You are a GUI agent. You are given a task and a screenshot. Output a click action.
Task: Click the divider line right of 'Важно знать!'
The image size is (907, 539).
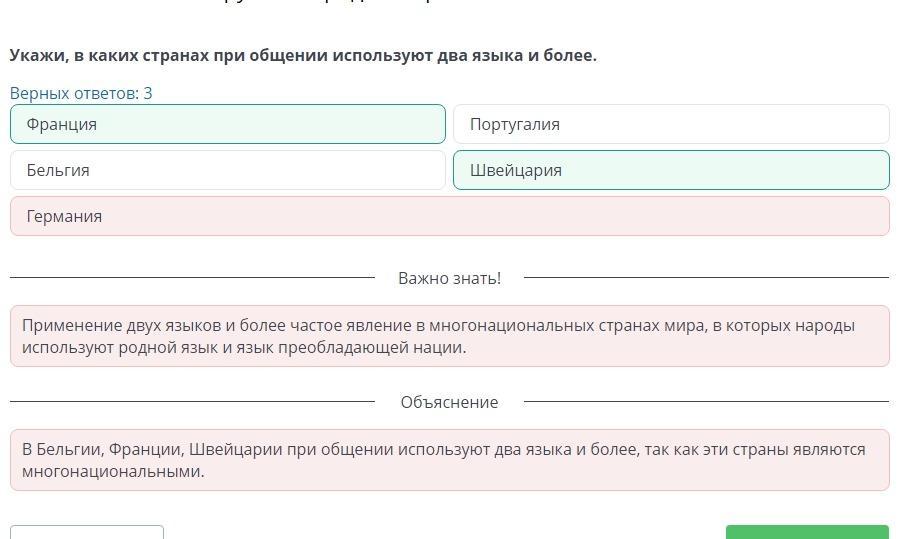(705, 278)
